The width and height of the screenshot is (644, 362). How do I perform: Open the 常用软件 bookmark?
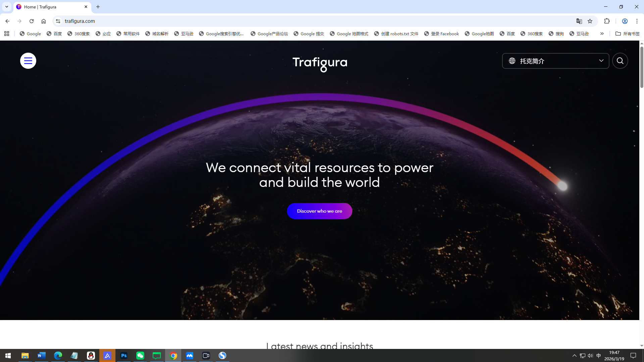click(x=128, y=34)
